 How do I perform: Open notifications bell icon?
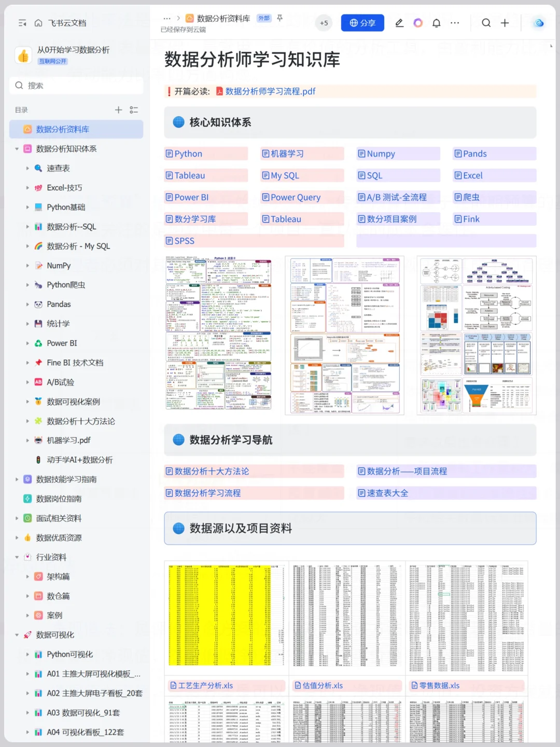pyautogui.click(x=437, y=23)
